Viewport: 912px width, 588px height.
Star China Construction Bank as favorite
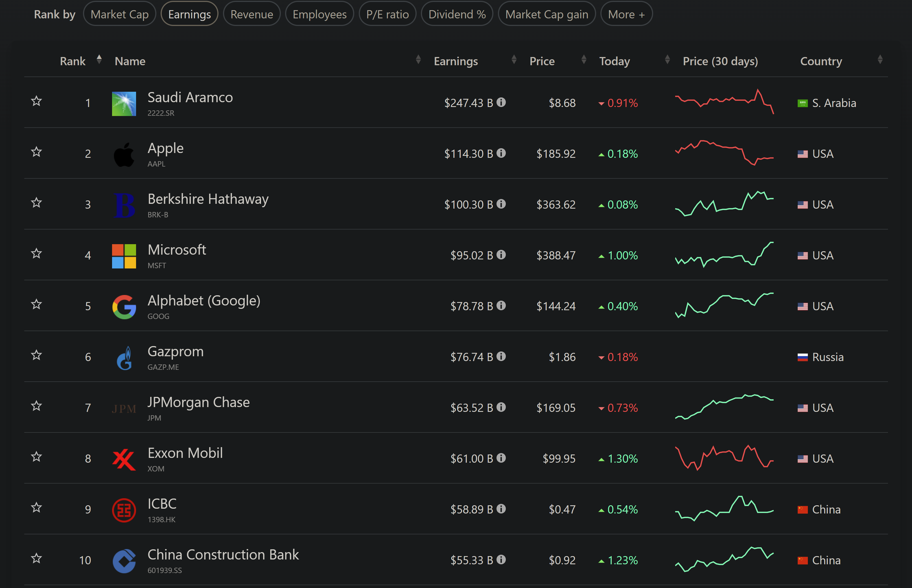[36, 559]
